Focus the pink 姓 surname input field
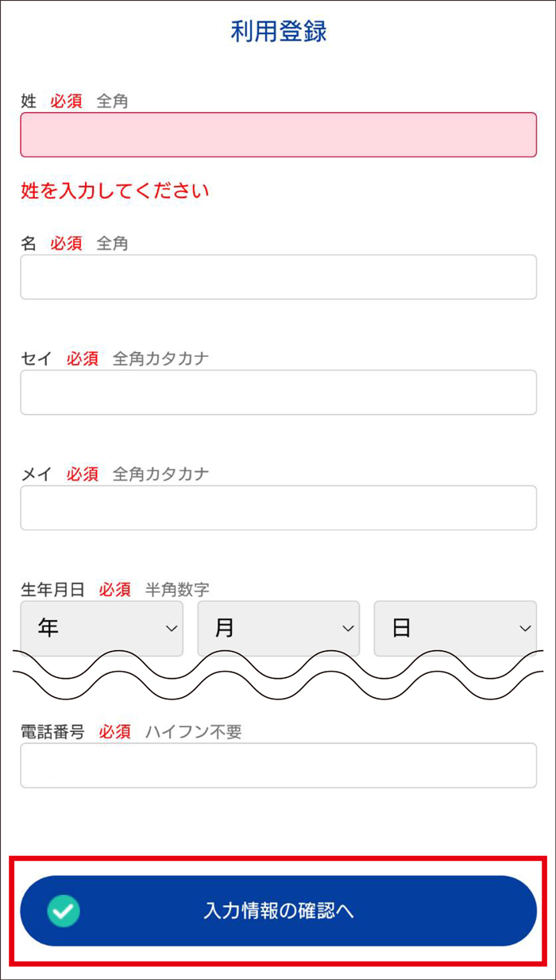The width and height of the screenshot is (556, 980). click(x=278, y=134)
